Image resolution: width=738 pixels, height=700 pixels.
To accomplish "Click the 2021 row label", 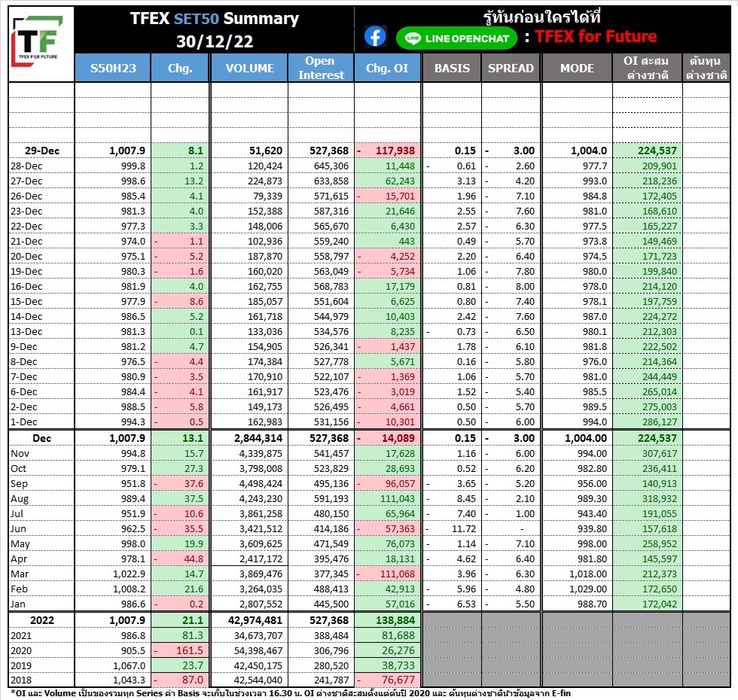I will tap(21, 635).
